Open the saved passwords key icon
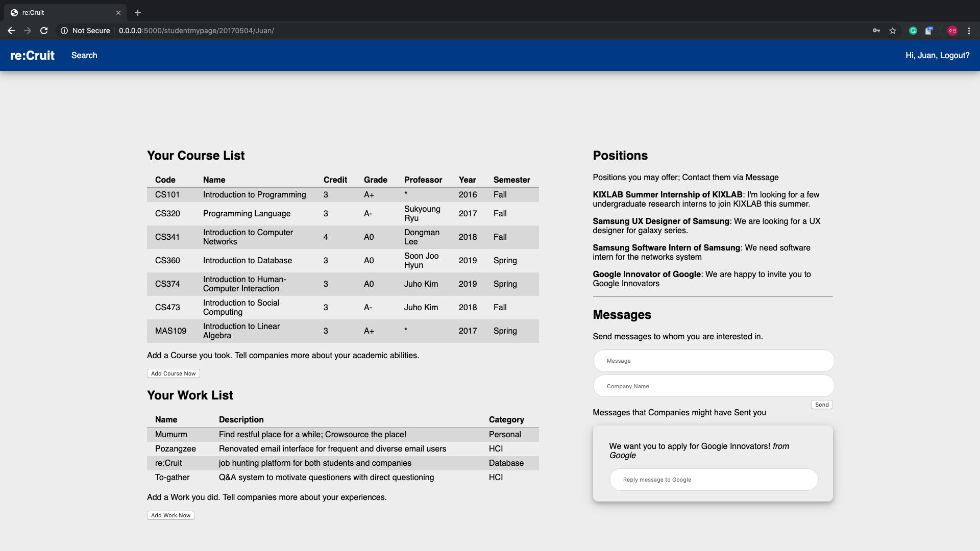Viewport: 980px width, 551px height. [x=876, y=31]
